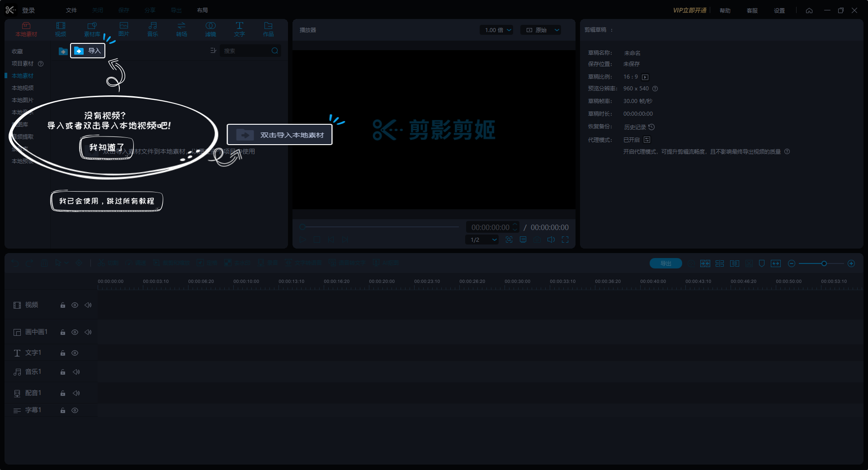
Task: Hide the 画中画1 track
Action: coord(75,333)
